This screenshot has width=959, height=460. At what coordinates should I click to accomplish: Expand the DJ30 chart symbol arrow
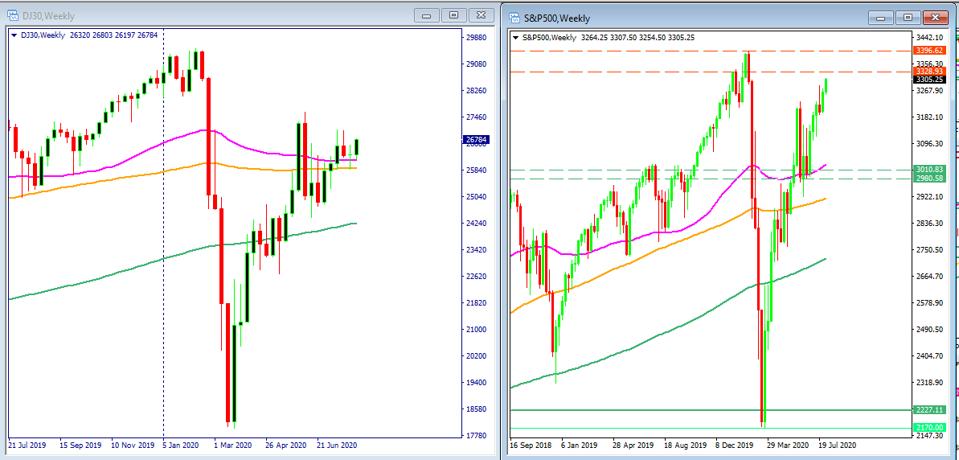(x=14, y=36)
